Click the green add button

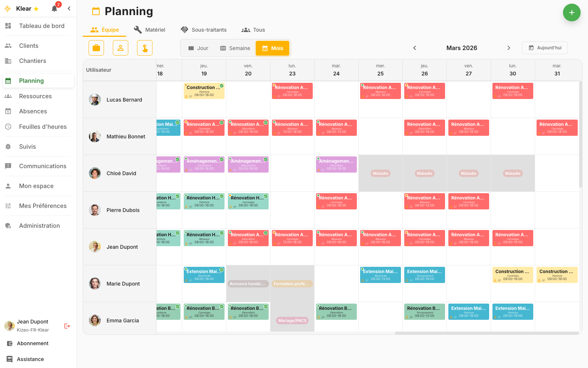(x=571, y=13)
